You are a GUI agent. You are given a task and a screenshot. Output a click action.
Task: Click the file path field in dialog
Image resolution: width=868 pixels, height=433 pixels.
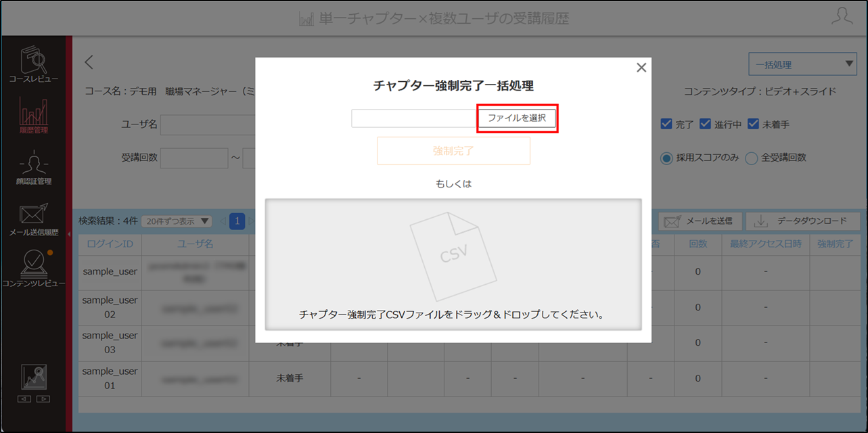pos(415,118)
